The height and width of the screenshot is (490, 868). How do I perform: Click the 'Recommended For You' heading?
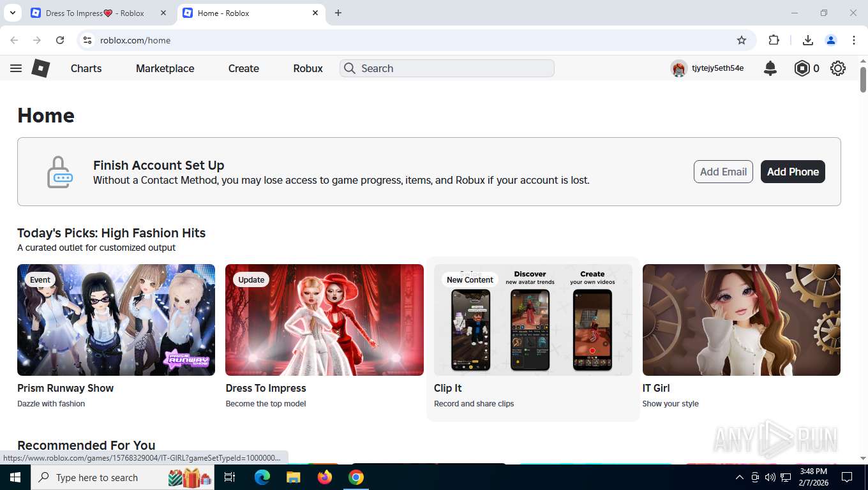[x=86, y=445]
